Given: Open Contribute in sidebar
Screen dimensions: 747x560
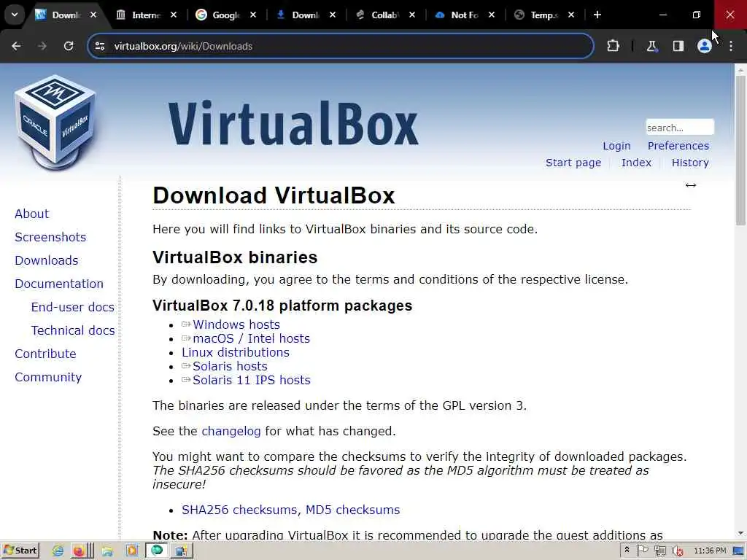Looking at the screenshot, I should pyautogui.click(x=46, y=354).
